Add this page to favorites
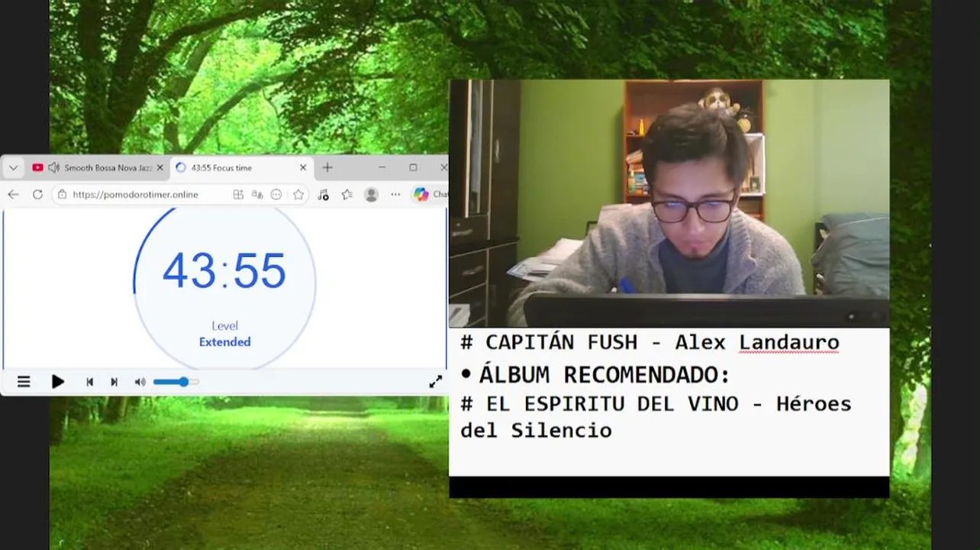980x550 pixels. [x=298, y=195]
